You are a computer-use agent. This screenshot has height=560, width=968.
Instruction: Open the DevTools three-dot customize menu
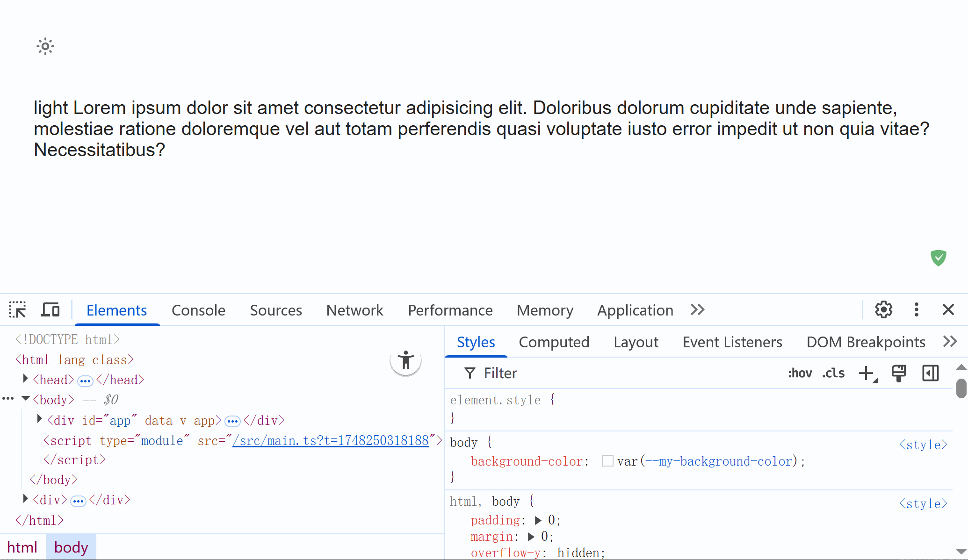916,309
